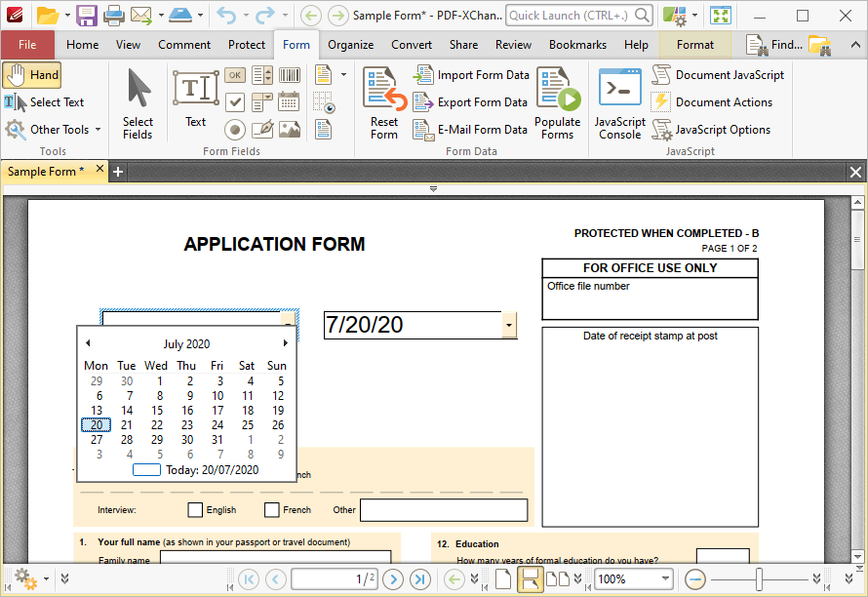This screenshot has width=868, height=597.
Task: Close the Sample Form document tab
Action: pos(99,169)
